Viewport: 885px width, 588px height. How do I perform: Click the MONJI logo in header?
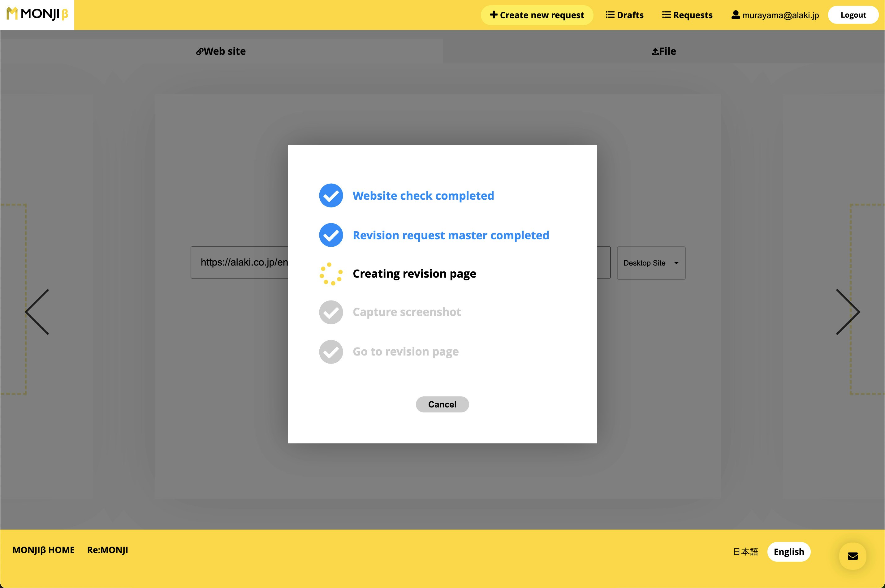point(37,14)
